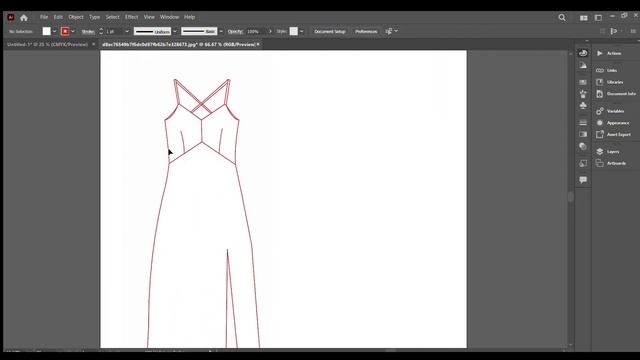
Task: Click the Document Setup button
Action: coord(330,31)
